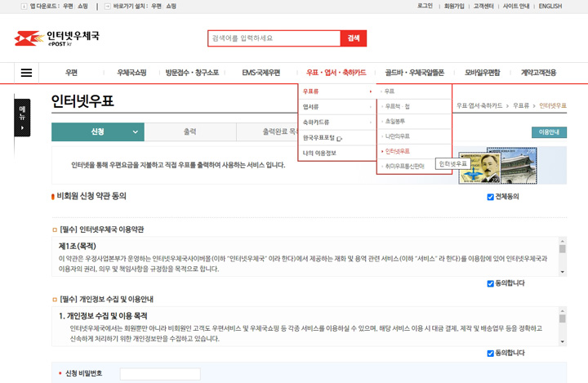Click 우편 next to 바로가기 설치
The image size is (588, 383).
click(157, 6)
